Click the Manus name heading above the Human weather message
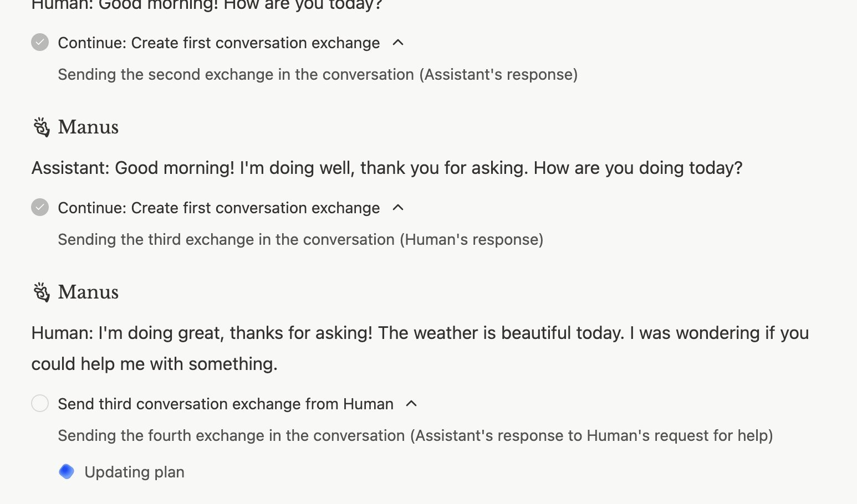Image resolution: width=857 pixels, height=504 pixels. (88, 292)
